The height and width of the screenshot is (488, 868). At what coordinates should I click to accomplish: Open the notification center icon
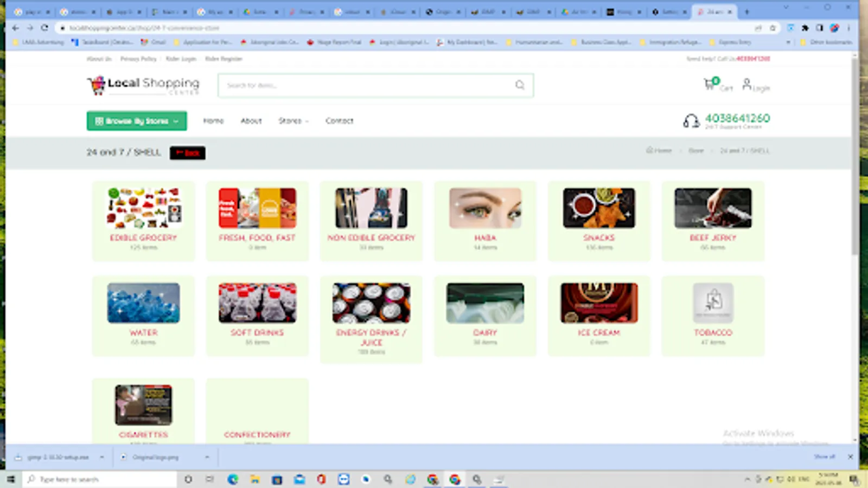[854, 479]
